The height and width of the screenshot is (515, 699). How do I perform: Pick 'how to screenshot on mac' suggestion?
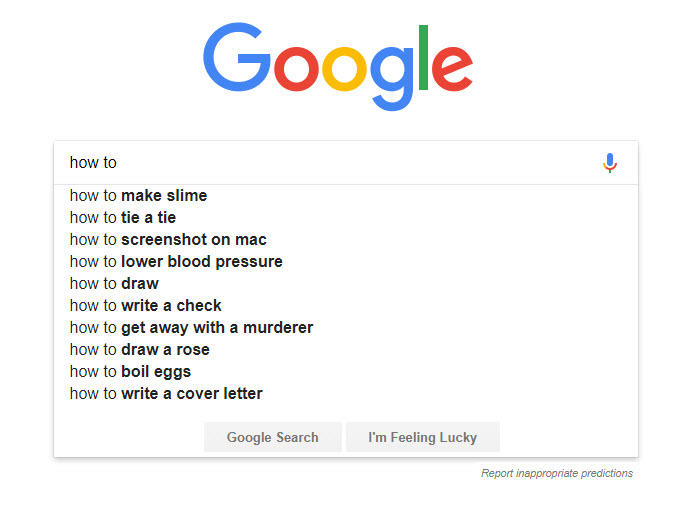(x=167, y=240)
